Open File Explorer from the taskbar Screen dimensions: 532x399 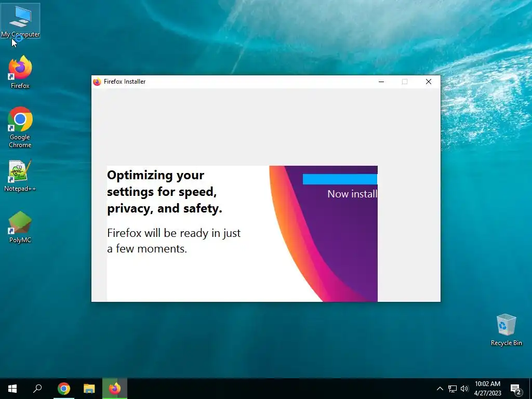click(x=89, y=389)
